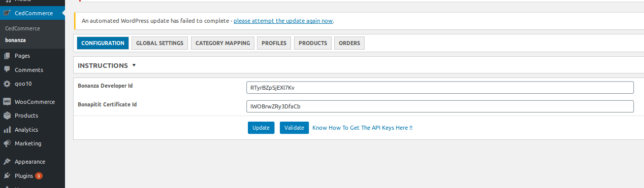Viewport: 644px width, 188px height.
Task: Click the Comments speech bubble icon
Action: click(7, 70)
